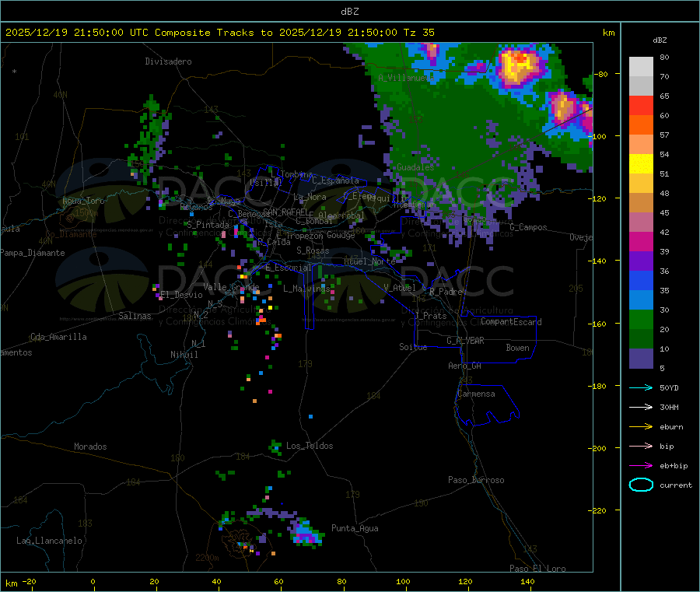This screenshot has width=700, height=592.
Task: Click the 'CompantEscard' map label
Action: 511,322
